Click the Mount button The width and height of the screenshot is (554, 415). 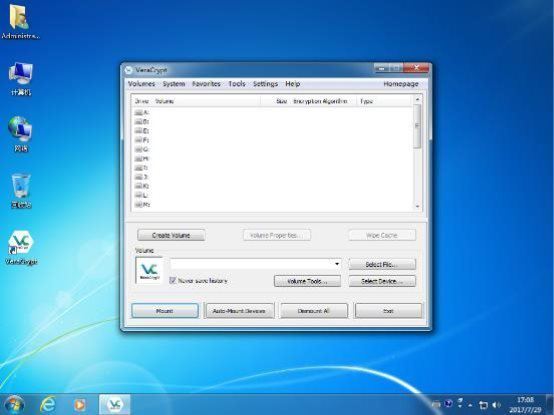[165, 311]
